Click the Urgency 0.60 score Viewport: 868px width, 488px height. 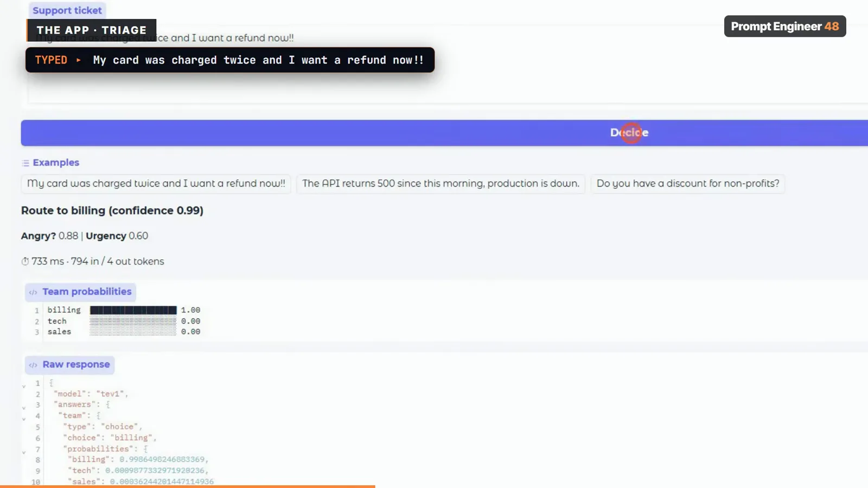[x=117, y=236]
